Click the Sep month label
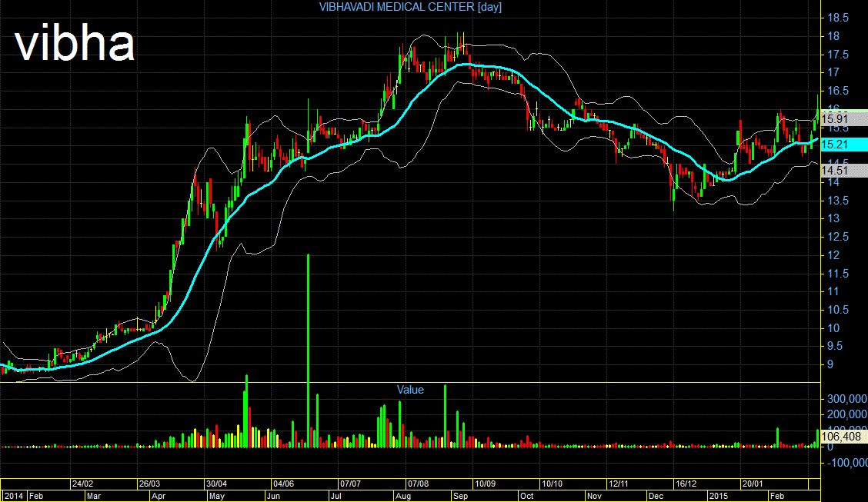The width and height of the screenshot is (868, 502). pos(461,496)
